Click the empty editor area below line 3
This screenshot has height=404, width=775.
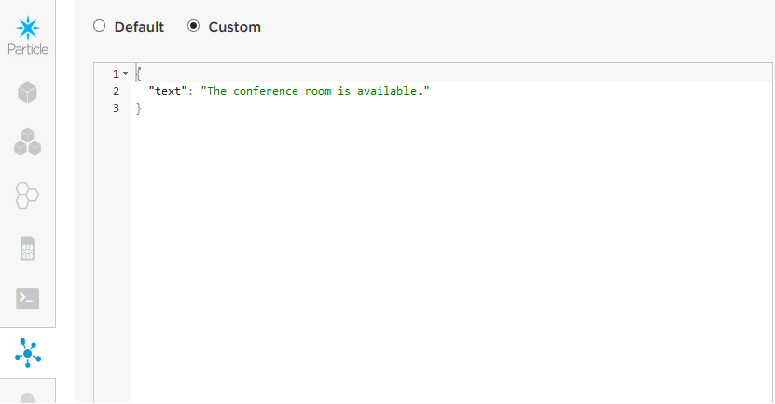tap(450, 260)
